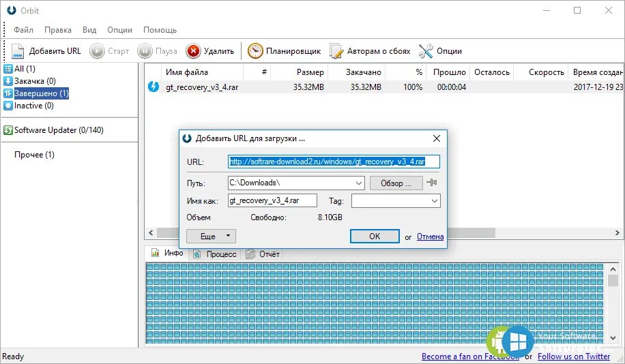Click the Процесс tab icon
Screen dimensions: 625x364
197,254
